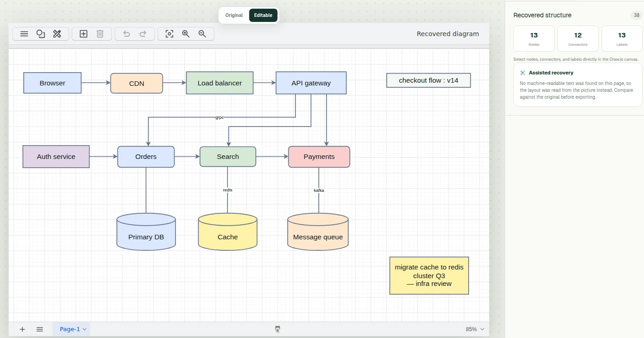Open the pages list icon
Viewport: 644px width, 338px height.
tap(40, 329)
